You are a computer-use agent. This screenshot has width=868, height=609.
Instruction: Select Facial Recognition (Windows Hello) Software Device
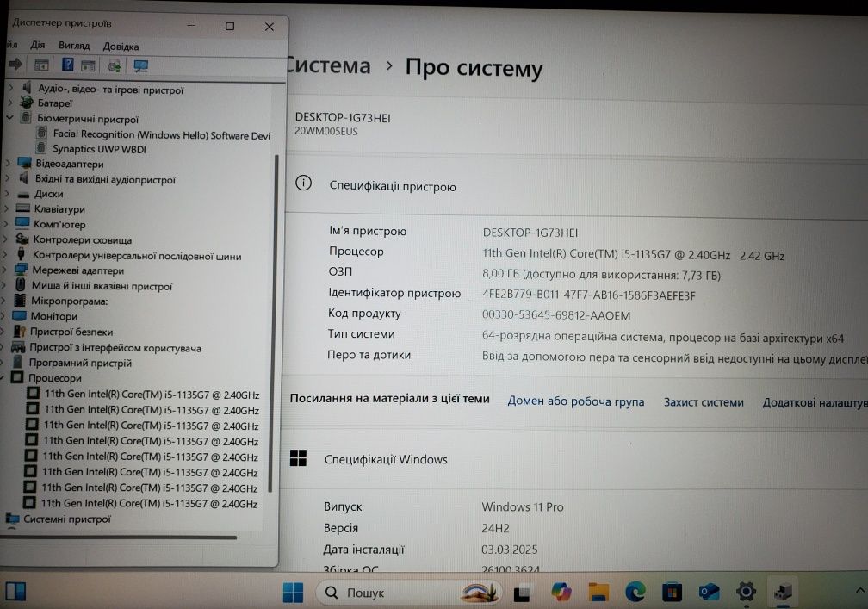point(161,134)
